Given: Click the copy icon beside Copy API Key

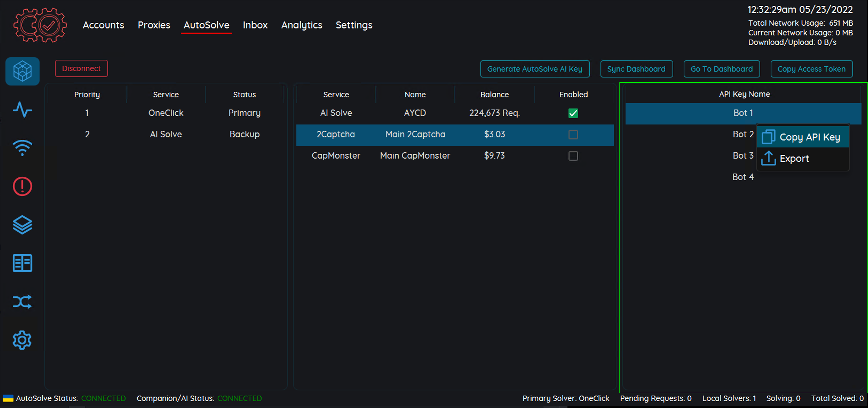Looking at the screenshot, I should click(x=769, y=137).
